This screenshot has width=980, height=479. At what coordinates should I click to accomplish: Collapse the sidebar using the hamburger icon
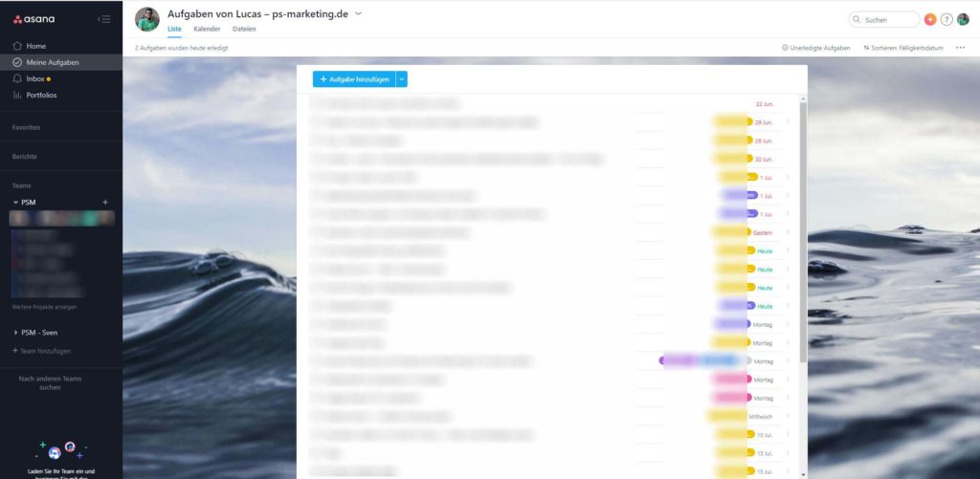103,19
